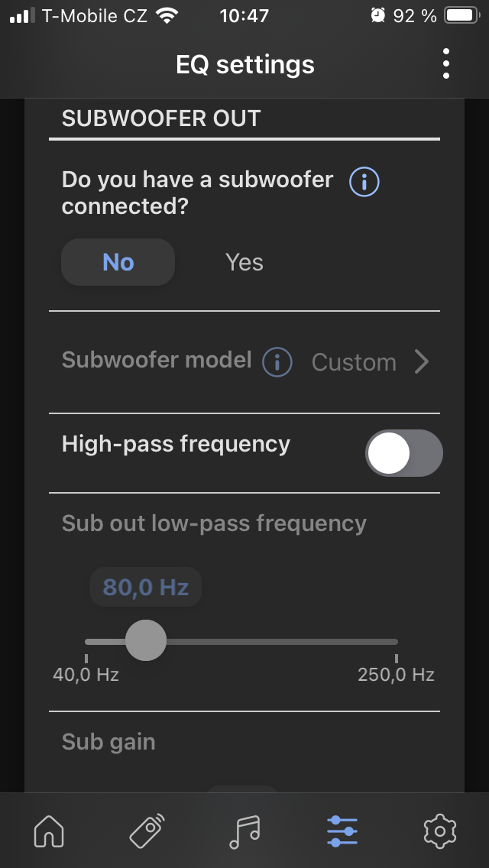Select the EQ sliders tab
Image resolution: width=489 pixels, height=868 pixels.
pyautogui.click(x=342, y=831)
